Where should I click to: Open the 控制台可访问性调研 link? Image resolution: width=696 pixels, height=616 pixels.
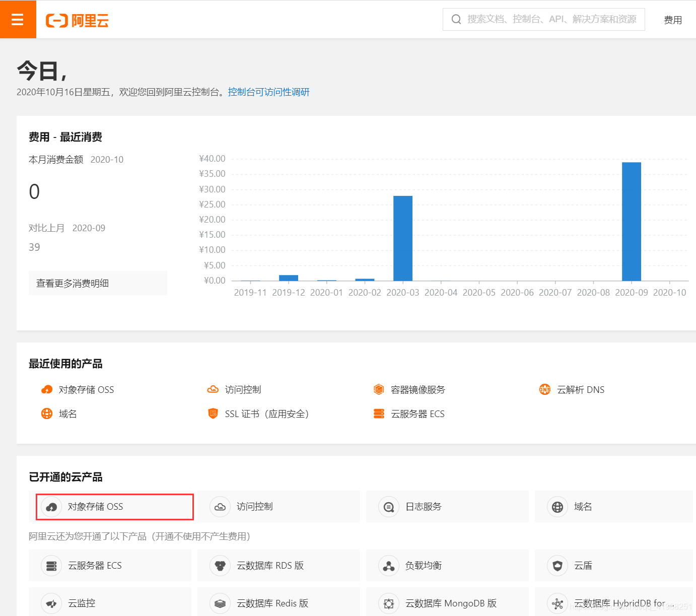point(269,92)
